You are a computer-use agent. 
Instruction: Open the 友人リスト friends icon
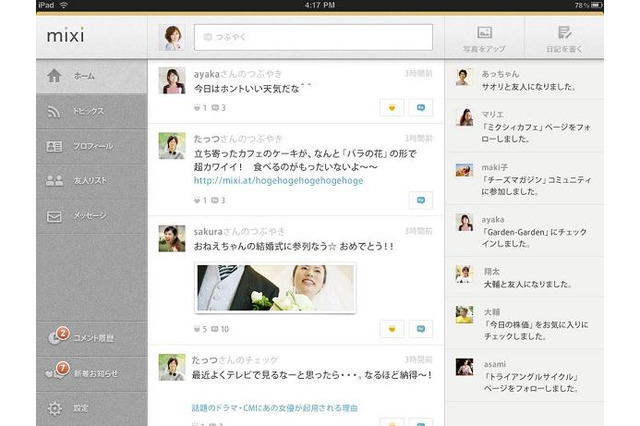pyautogui.click(x=54, y=181)
